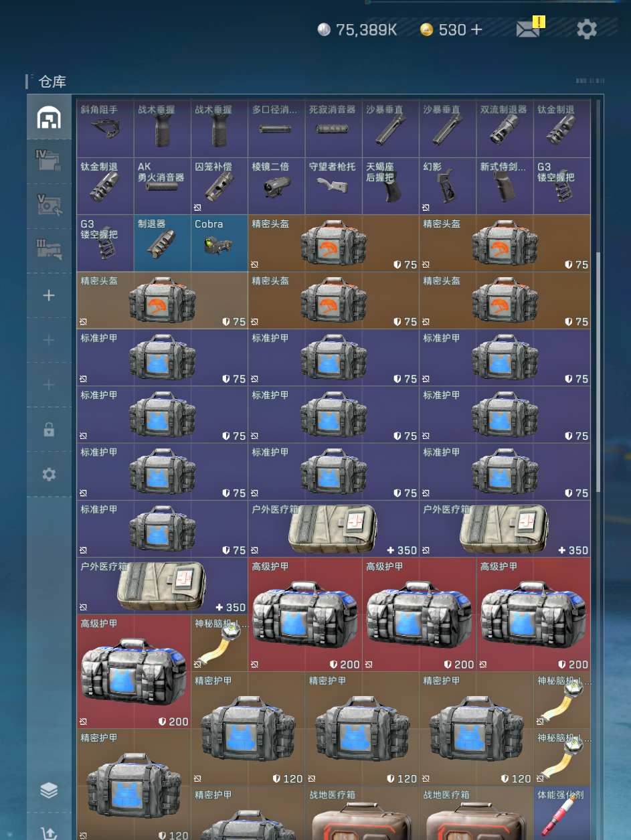
Task: Select the 守望者枪托 stock item
Action: click(333, 185)
